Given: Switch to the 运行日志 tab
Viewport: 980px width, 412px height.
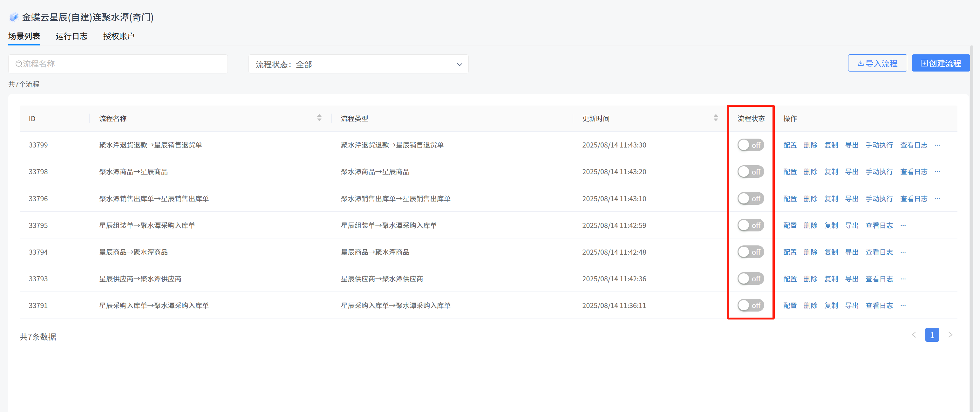Looking at the screenshot, I should [x=71, y=36].
